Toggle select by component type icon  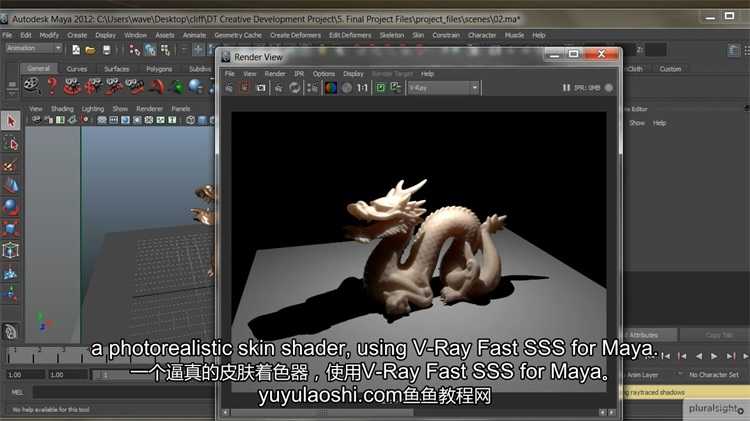(165, 50)
